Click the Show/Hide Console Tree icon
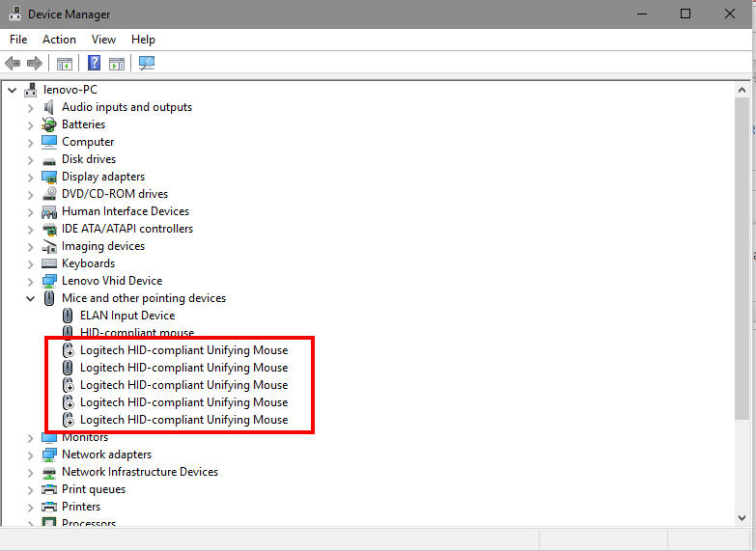756x551 pixels. tap(65, 64)
